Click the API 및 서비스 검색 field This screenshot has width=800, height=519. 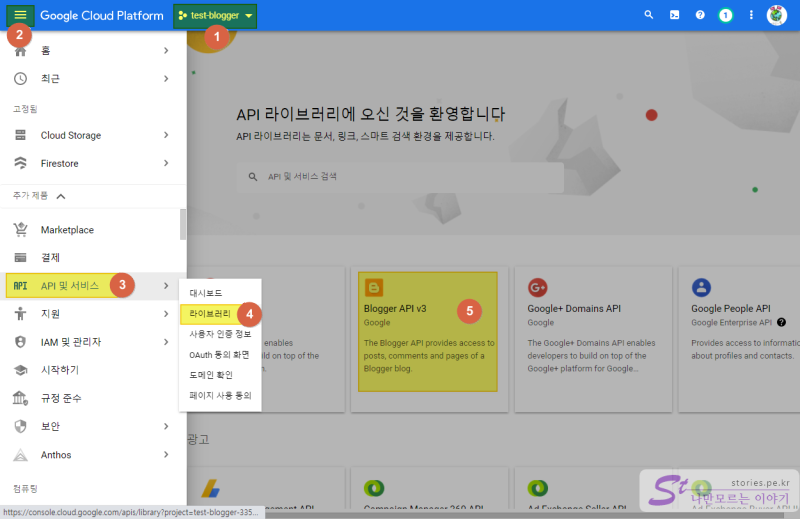pyautogui.click(x=400, y=177)
